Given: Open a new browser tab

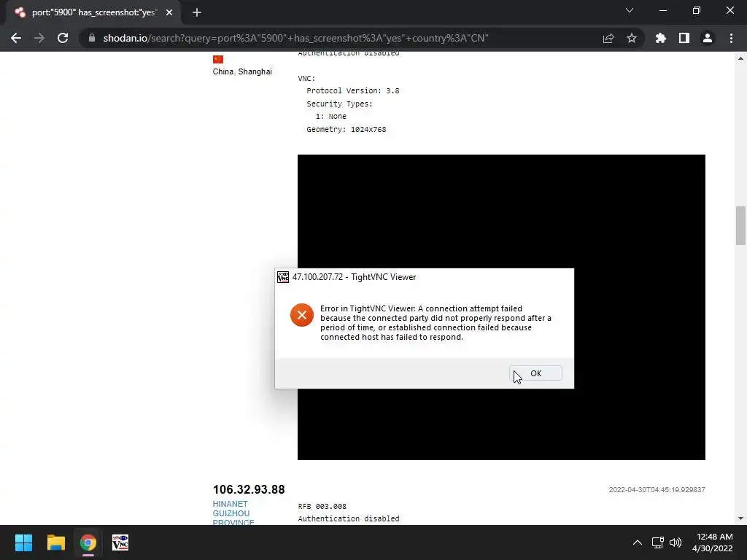Looking at the screenshot, I should 197,12.
